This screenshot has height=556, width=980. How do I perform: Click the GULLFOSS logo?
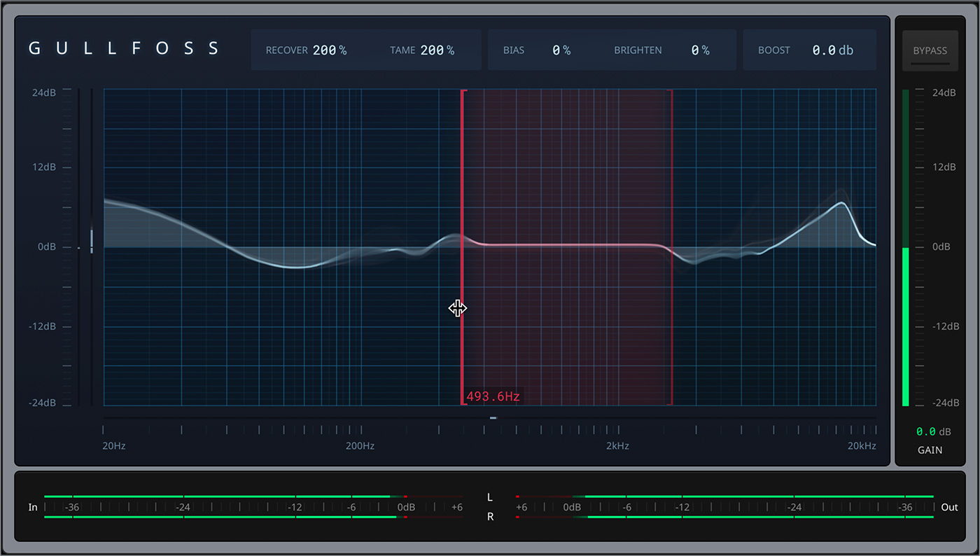pyautogui.click(x=124, y=48)
